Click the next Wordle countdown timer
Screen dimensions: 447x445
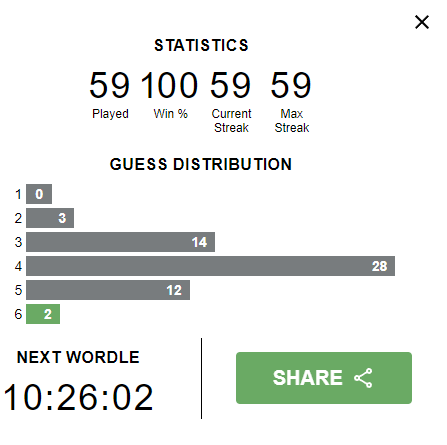78,397
